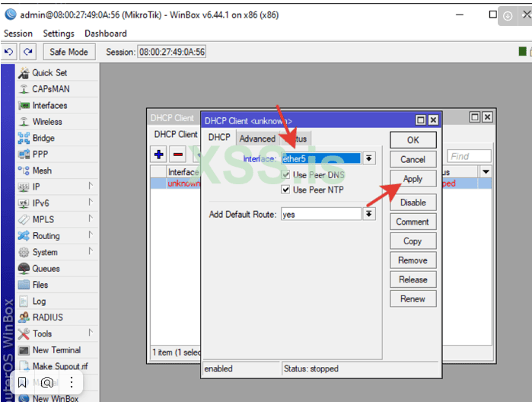Image resolution: width=532 pixels, height=402 pixels.
Task: Open the column selector dropdown in DHCP Client list
Action: pyautogui.click(x=486, y=172)
